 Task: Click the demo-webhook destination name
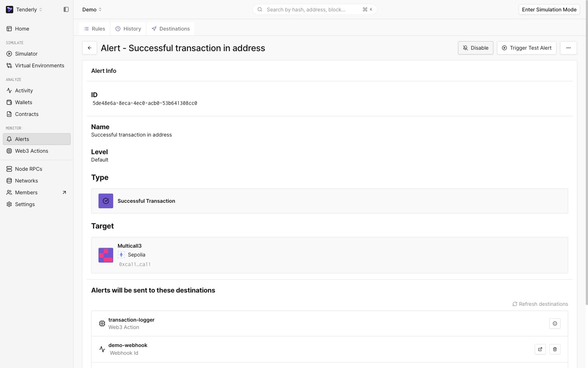click(128, 345)
